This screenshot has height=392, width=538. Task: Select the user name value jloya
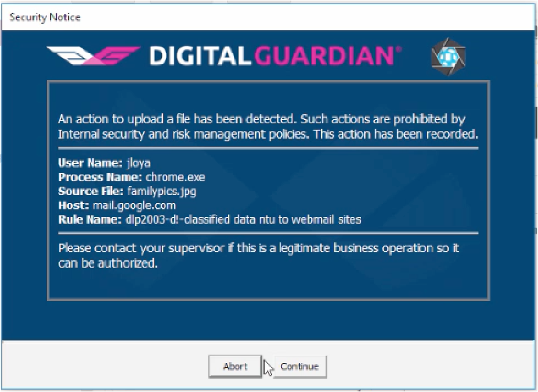[x=138, y=162]
